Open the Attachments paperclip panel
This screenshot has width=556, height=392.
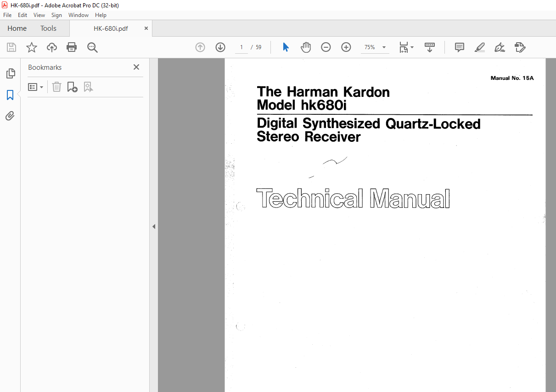point(10,116)
